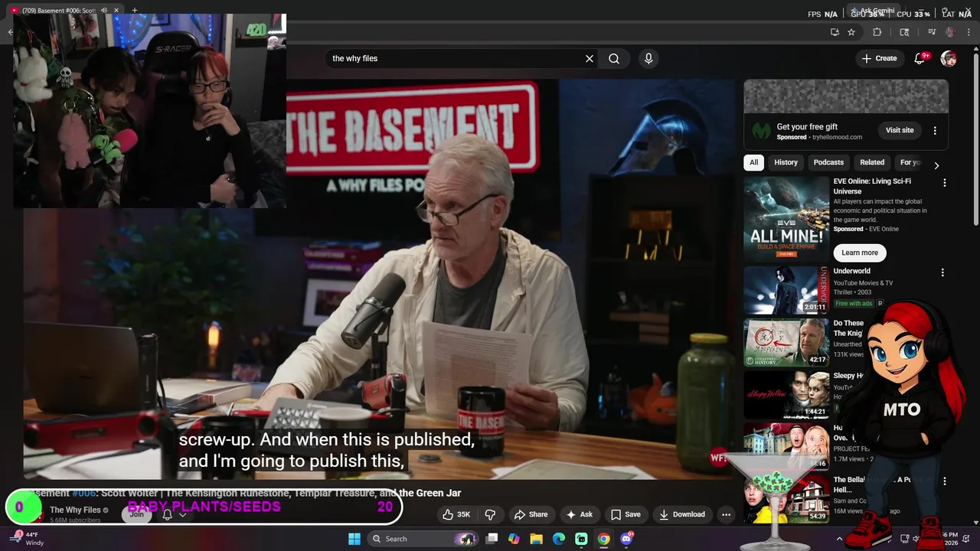This screenshot has height=551, width=980.
Task: Open Underworld movie thumbnail
Action: click(x=786, y=290)
